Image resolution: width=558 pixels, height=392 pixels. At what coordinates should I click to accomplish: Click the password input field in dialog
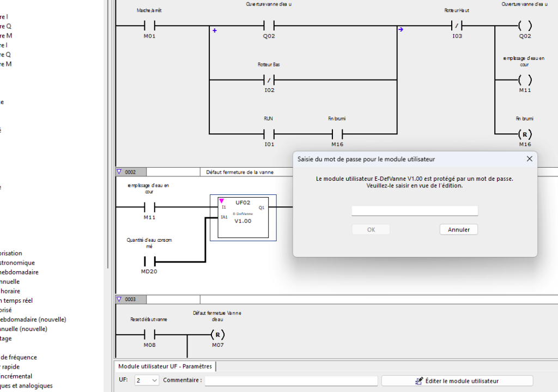point(415,211)
